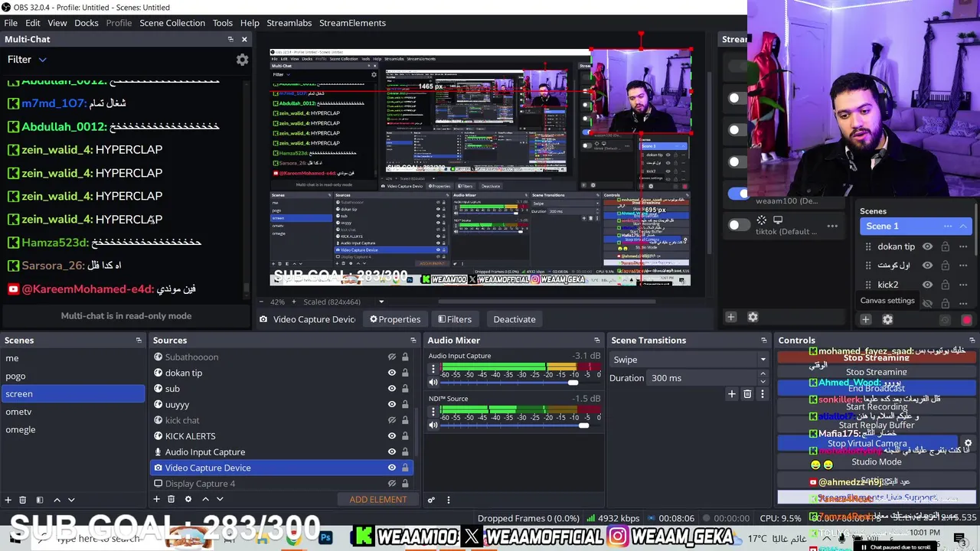Open the Audio Input Capture three-dot menu
The image size is (980, 551).
tap(433, 369)
